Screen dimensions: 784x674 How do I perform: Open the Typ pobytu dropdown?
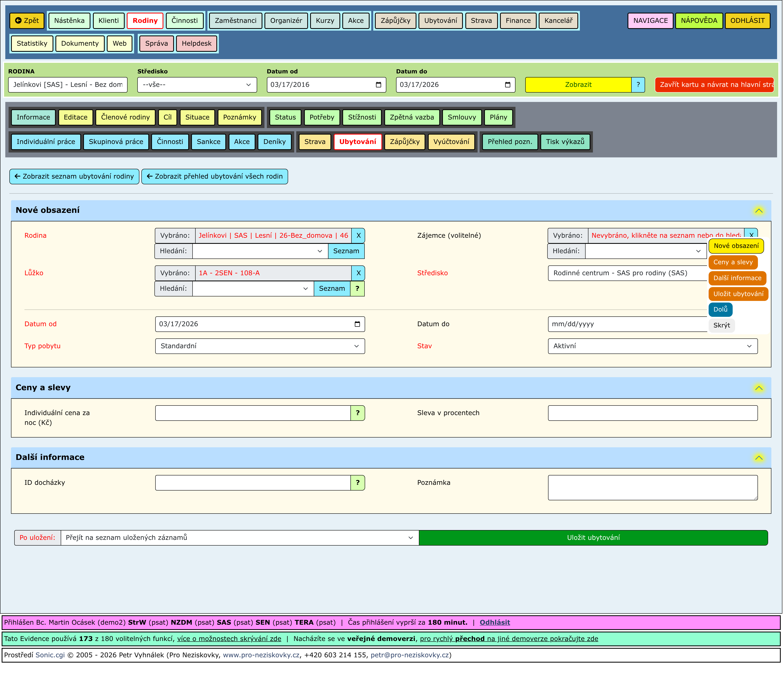click(260, 346)
